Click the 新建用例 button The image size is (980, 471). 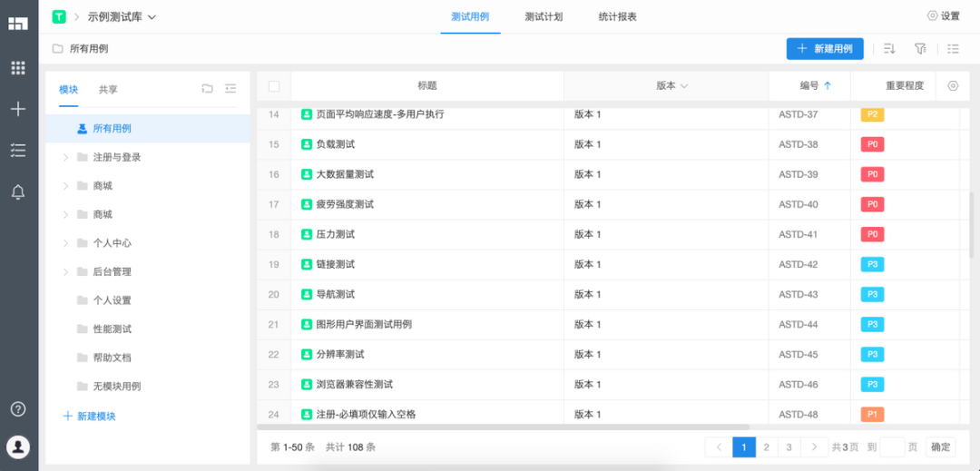tap(825, 49)
